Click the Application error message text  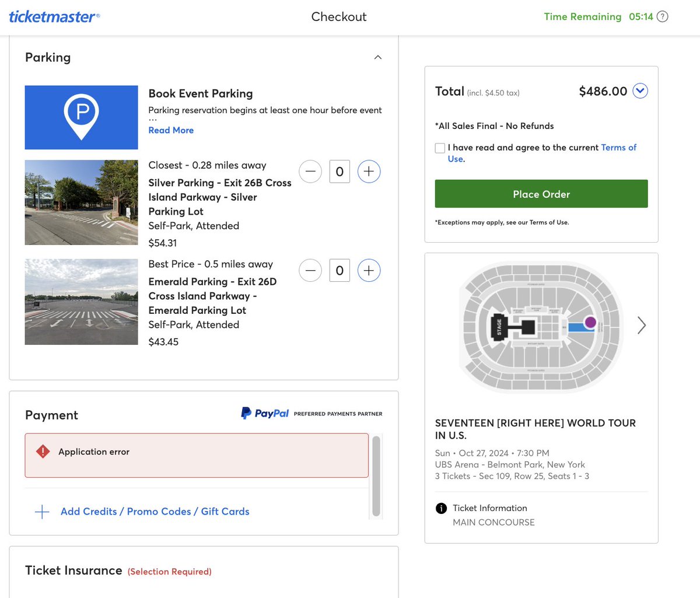94,452
